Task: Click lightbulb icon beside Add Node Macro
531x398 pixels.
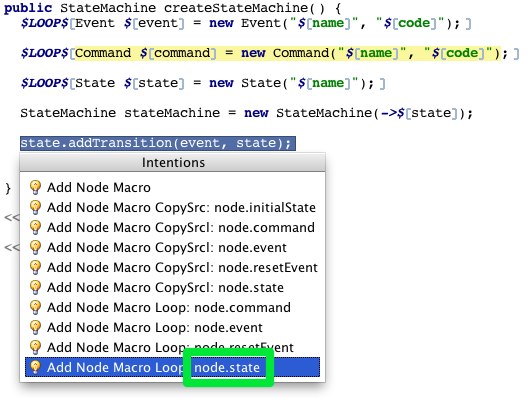Action: 35,187
